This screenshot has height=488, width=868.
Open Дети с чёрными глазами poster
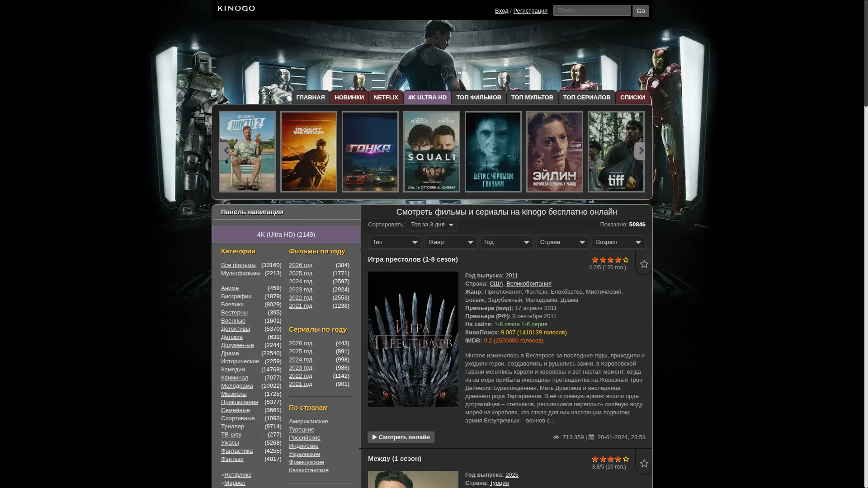point(493,152)
